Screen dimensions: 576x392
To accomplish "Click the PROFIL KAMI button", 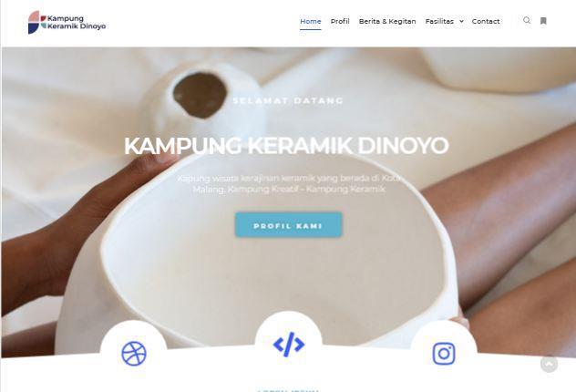I will 289,225.
